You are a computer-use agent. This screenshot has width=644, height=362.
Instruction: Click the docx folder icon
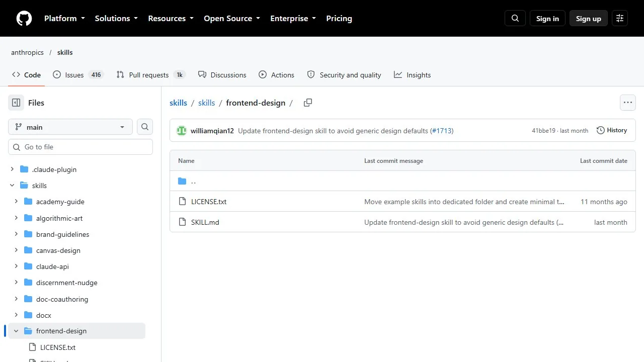tap(28, 315)
